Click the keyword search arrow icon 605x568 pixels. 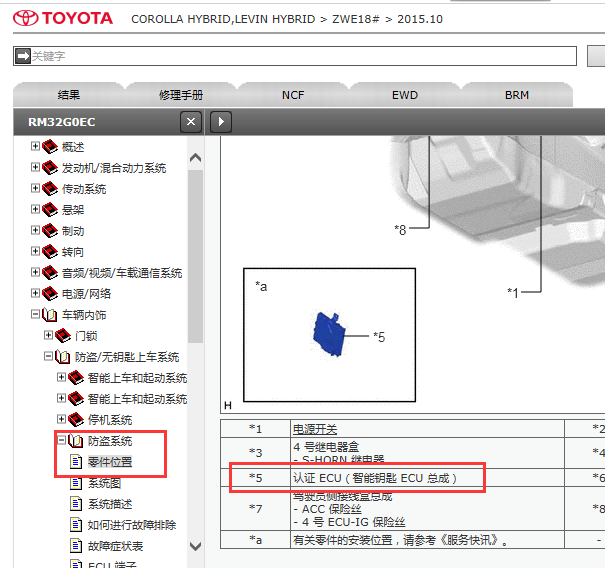click(x=23, y=56)
